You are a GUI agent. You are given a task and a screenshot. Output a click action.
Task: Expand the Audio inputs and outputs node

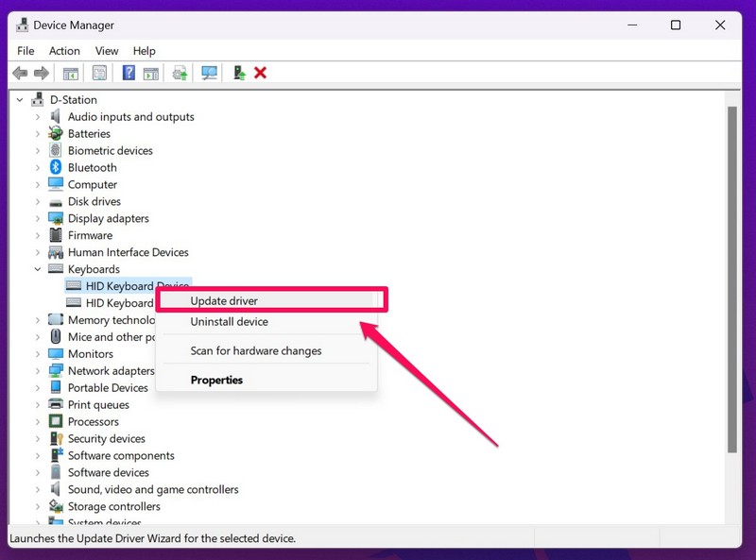point(38,117)
